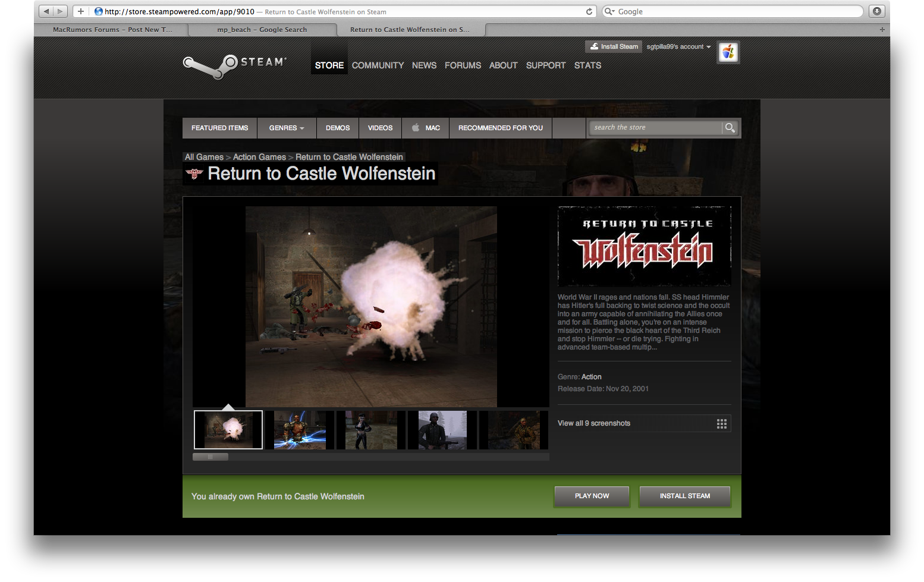Add bookmark with the plus button

point(81,11)
